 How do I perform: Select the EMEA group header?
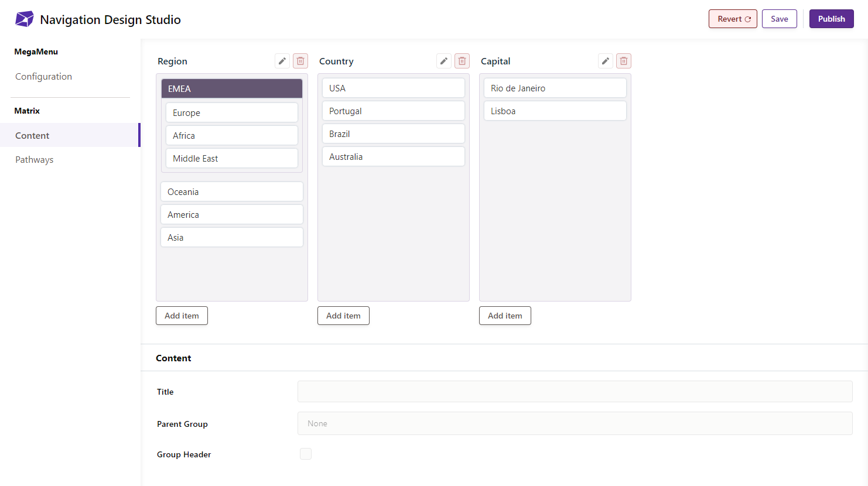pyautogui.click(x=232, y=88)
